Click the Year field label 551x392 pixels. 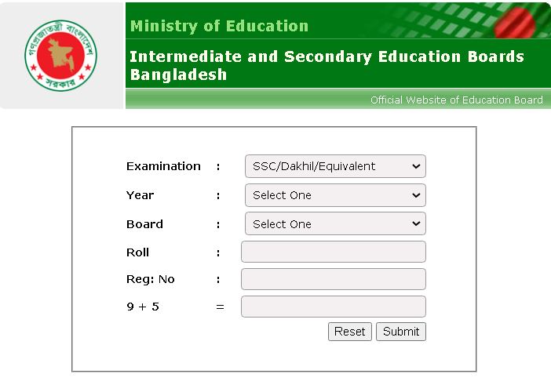pos(140,195)
